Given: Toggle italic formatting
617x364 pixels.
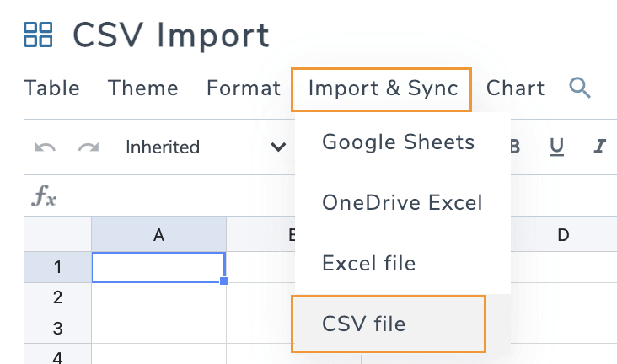Looking at the screenshot, I should coord(600,147).
